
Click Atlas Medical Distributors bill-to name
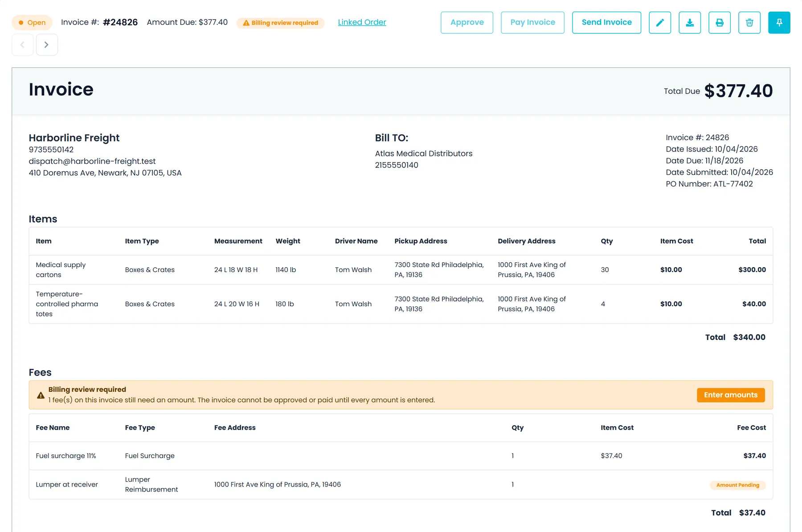coord(424,154)
